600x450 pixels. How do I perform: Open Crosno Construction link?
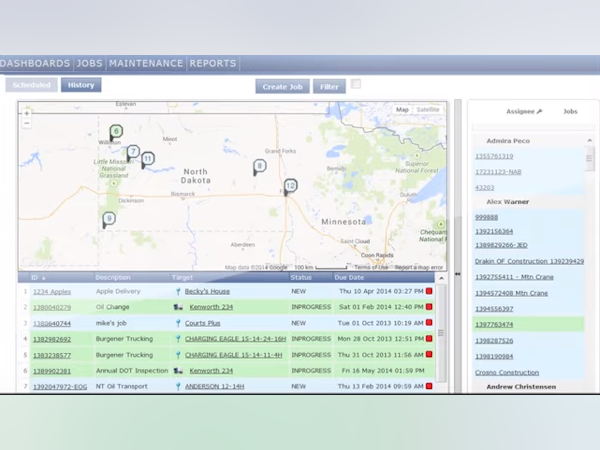(507, 372)
